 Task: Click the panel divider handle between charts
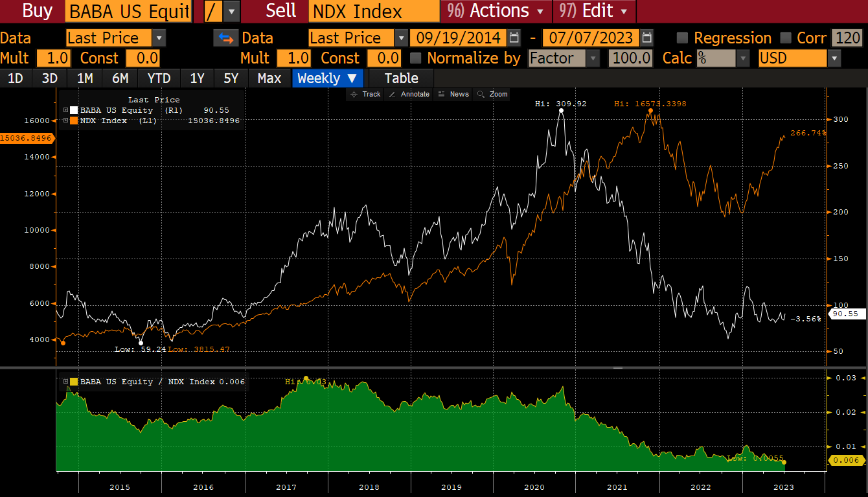click(617, 367)
